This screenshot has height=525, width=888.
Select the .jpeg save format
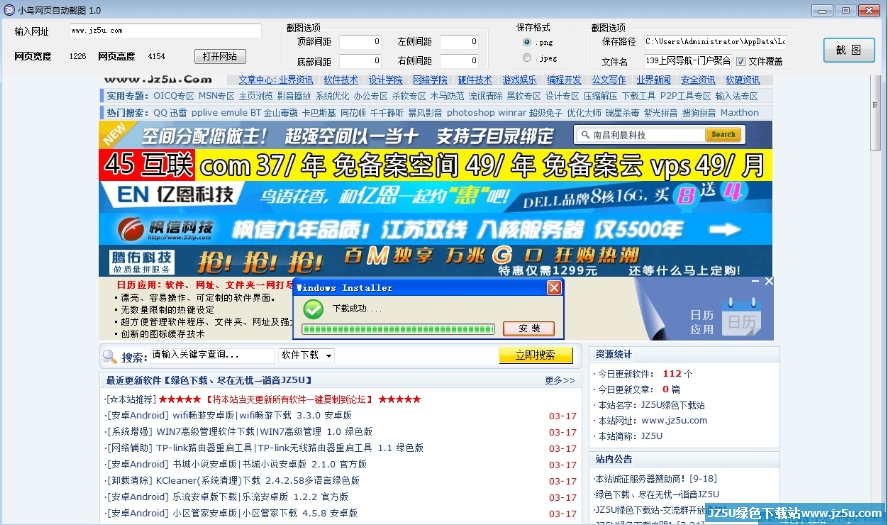coord(527,58)
